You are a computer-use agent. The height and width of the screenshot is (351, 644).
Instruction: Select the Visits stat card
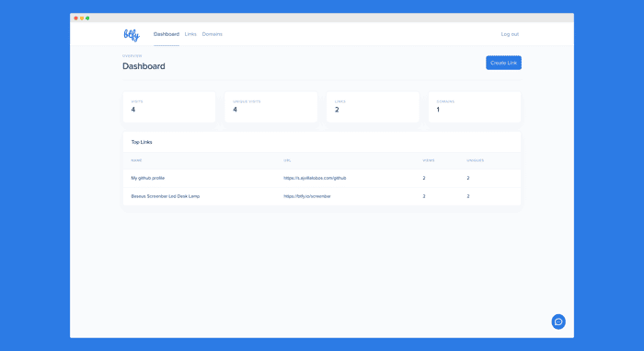(169, 107)
